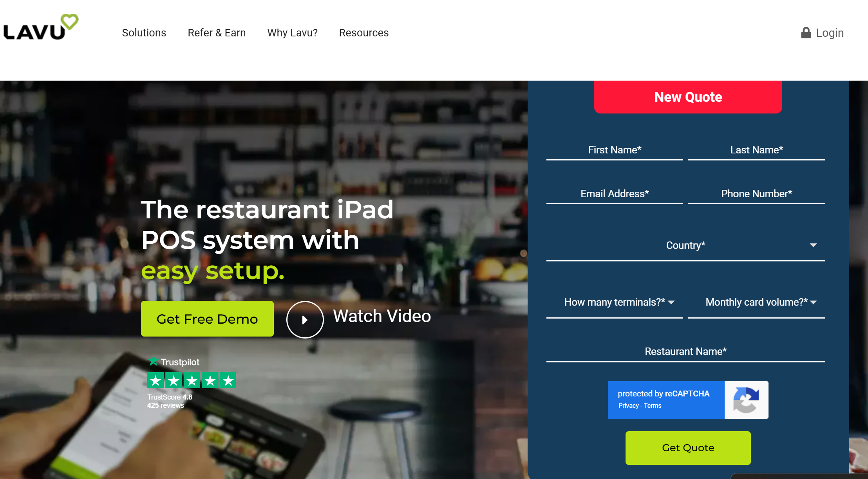The height and width of the screenshot is (479, 868).
Task: Click the Get Free Demo button
Action: click(x=207, y=319)
